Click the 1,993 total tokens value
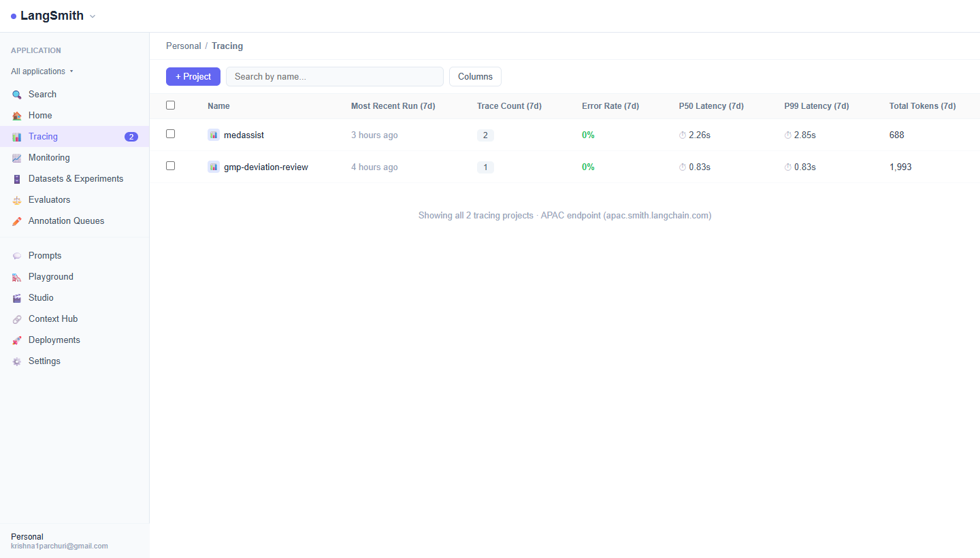Screen dimensions: 980x558 [900, 167]
